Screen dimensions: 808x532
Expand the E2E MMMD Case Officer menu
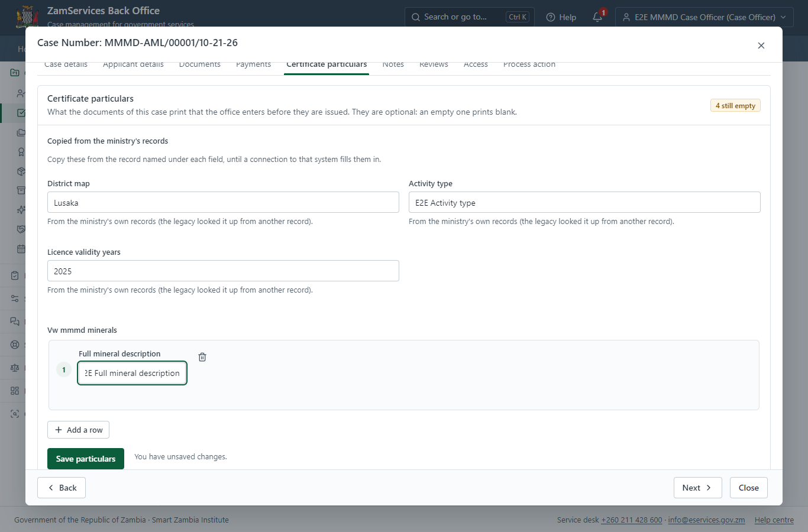(704, 17)
